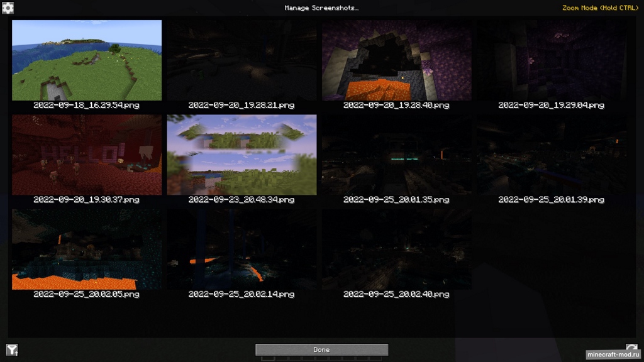The height and width of the screenshot is (362, 644).
Task: Click file name 2022-09-20_19.29.04.png
Action: (552, 105)
